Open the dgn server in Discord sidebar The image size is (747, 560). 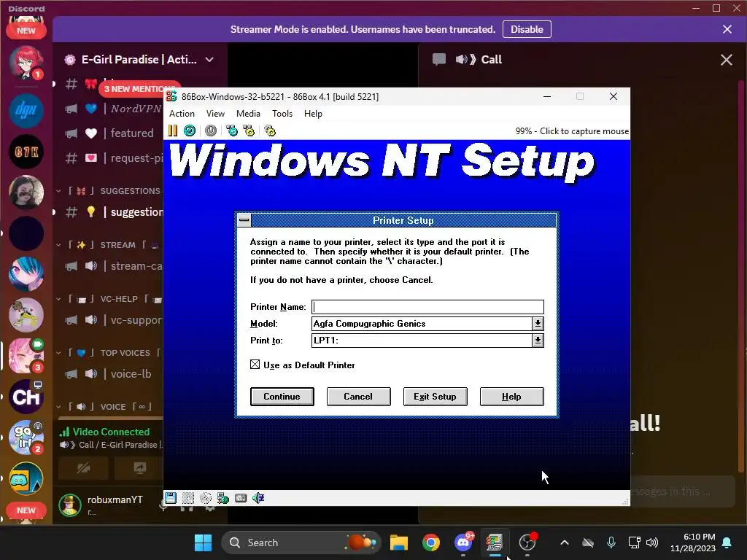[x=26, y=111]
